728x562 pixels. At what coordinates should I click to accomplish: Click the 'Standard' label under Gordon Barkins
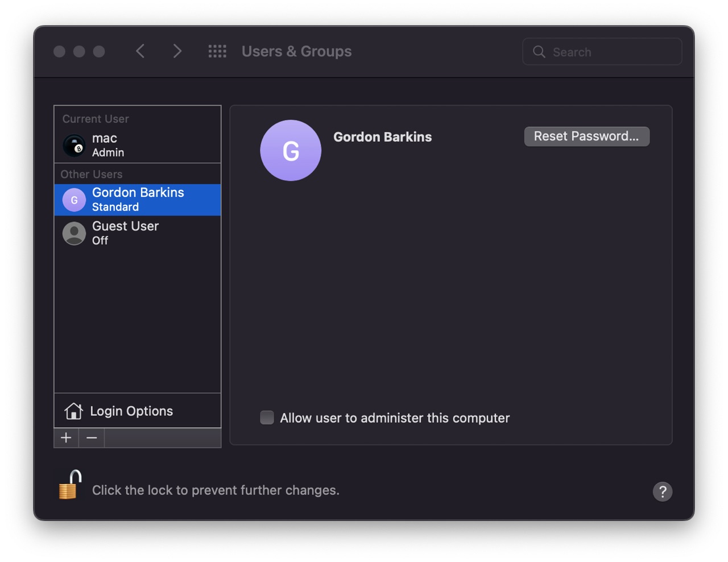point(115,207)
